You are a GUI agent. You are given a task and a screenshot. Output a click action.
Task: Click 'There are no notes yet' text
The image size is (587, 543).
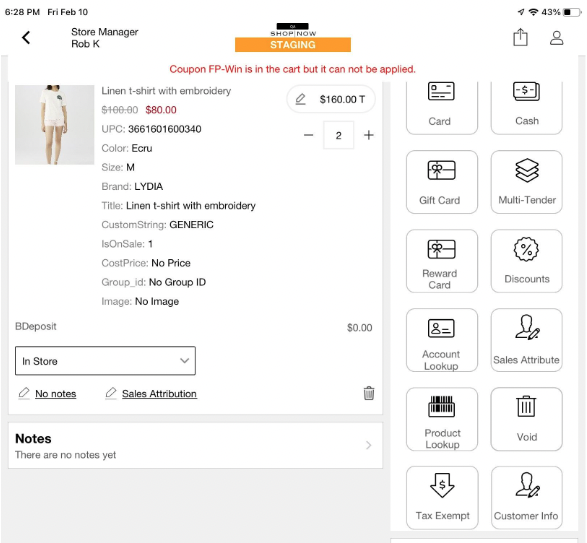pyautogui.click(x=66, y=455)
